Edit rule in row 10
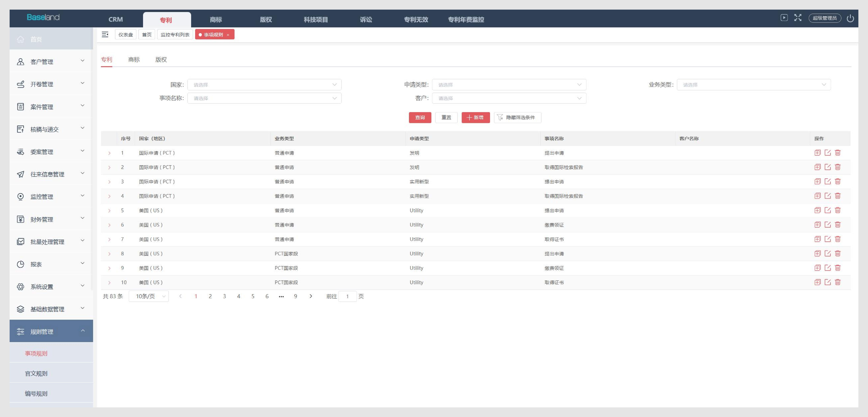The image size is (868, 417). click(x=828, y=282)
